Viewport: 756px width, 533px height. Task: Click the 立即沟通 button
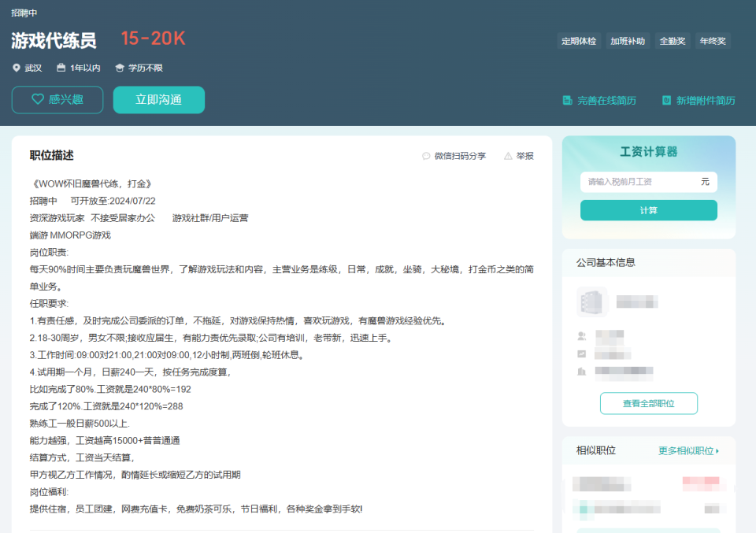pos(158,100)
